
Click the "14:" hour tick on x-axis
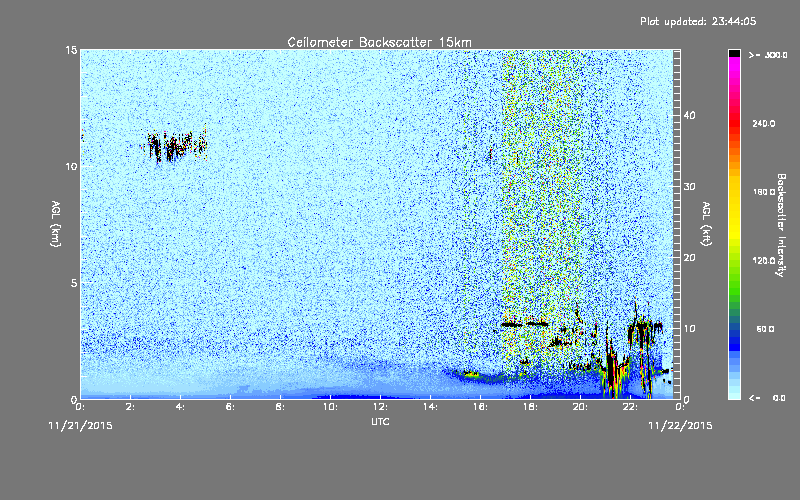click(x=431, y=407)
